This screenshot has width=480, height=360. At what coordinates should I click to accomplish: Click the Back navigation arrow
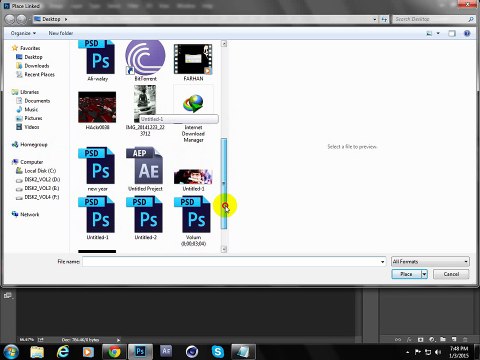coord(10,19)
